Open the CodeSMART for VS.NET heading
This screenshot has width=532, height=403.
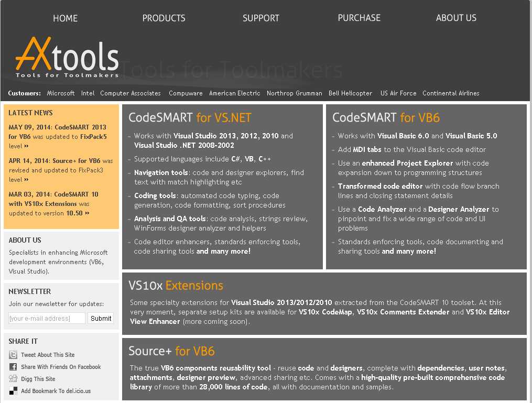coord(190,117)
